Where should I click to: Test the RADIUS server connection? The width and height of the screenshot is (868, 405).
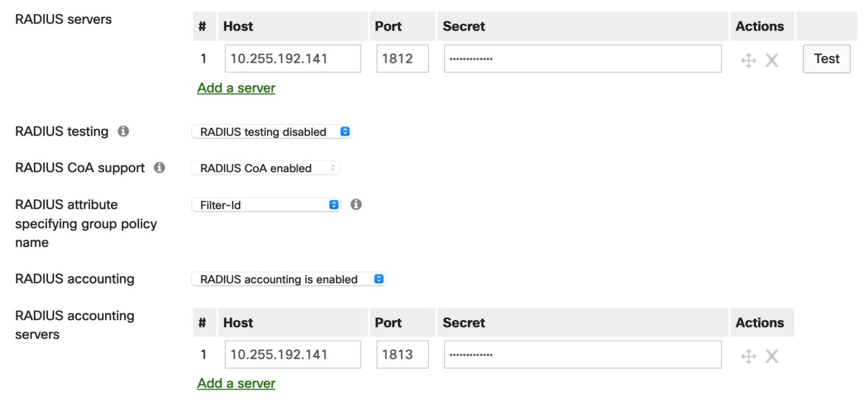(x=826, y=58)
